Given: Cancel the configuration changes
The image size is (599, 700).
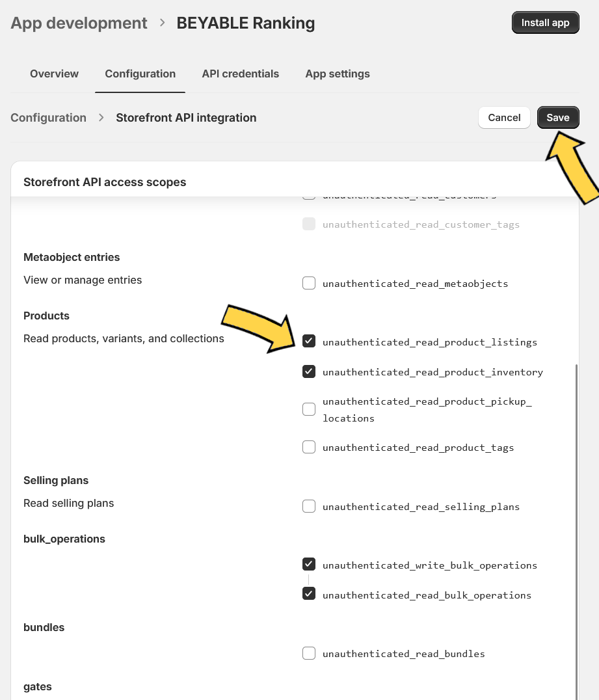Looking at the screenshot, I should click(504, 117).
